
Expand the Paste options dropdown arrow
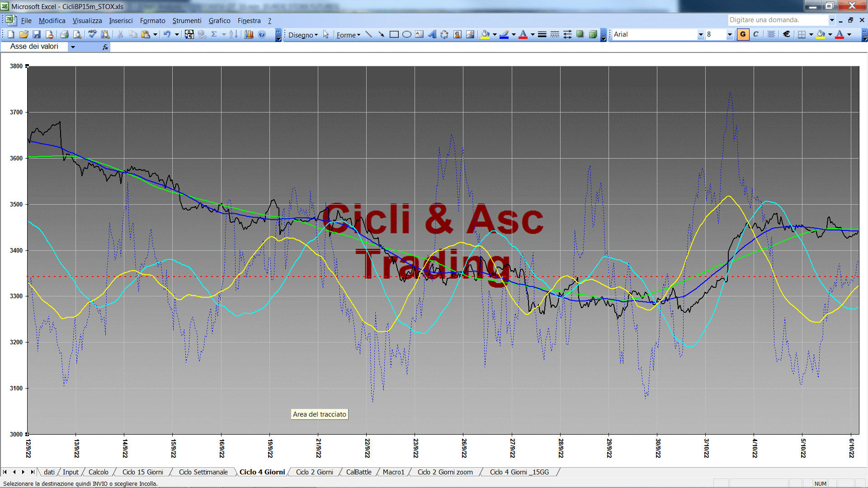pos(155,34)
